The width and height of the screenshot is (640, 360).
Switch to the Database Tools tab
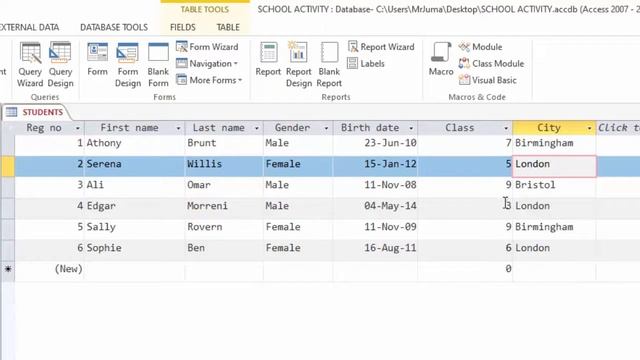pyautogui.click(x=114, y=27)
